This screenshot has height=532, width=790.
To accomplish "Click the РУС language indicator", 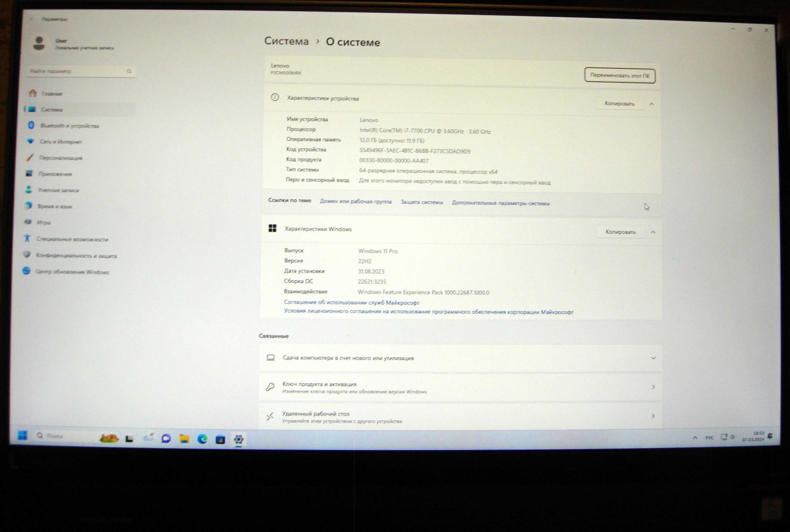I will (x=709, y=438).
